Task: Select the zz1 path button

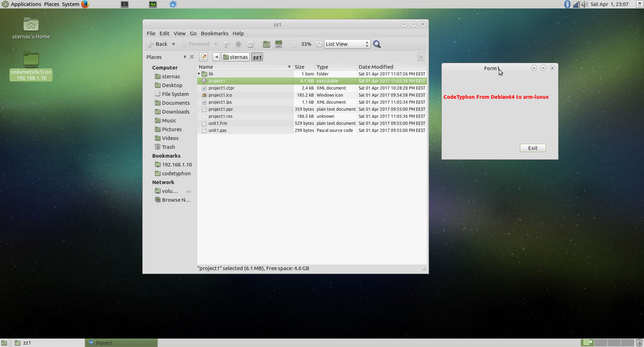Action: [257, 57]
